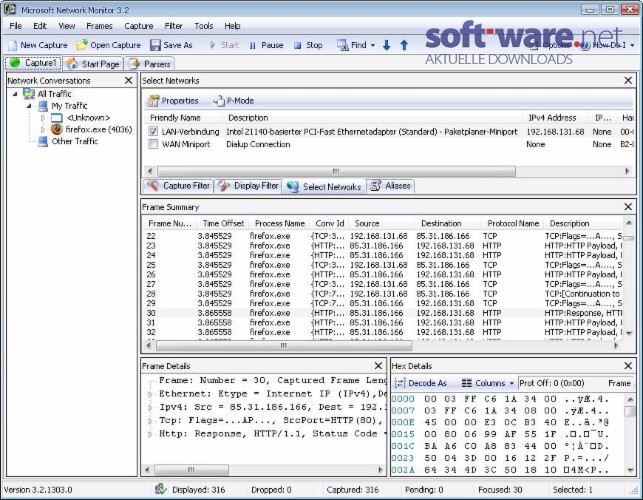Click the Capture1 tab

tap(33, 63)
